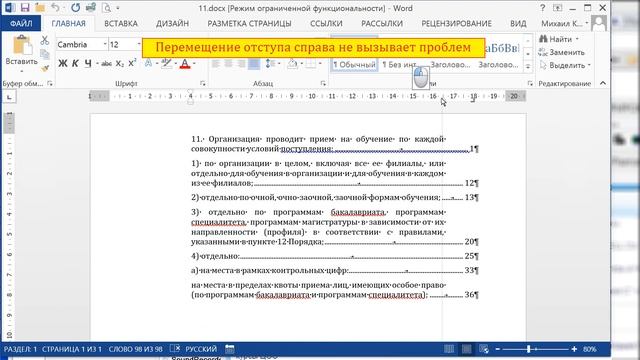
Task: Select the Без инт... style
Action: tap(399, 64)
